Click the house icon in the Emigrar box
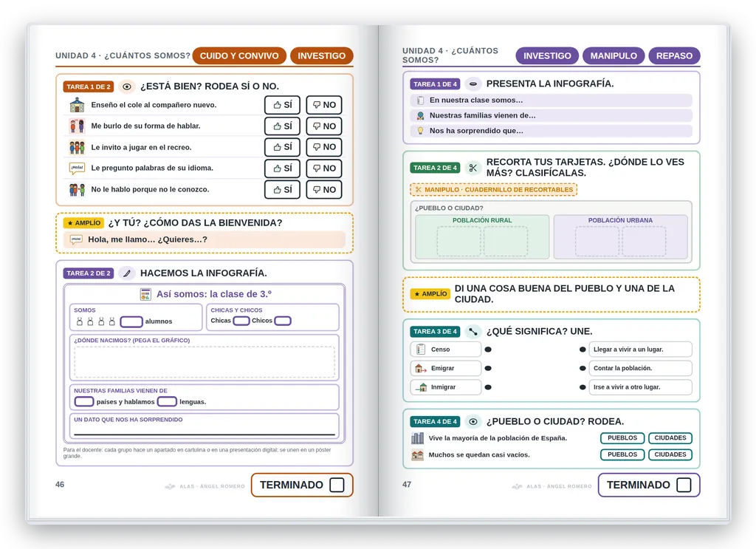The height and width of the screenshot is (549, 756). pos(421,368)
